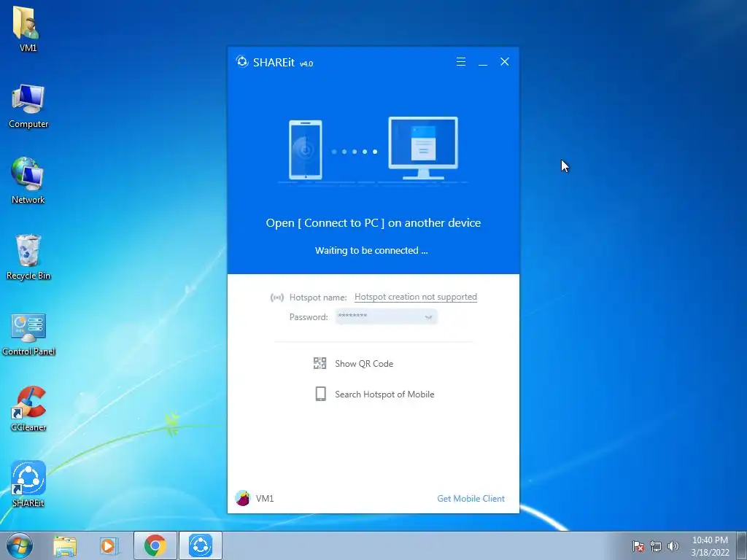Viewport: 747px width, 560px height.
Task: Click the computer monitor illustration
Action: click(x=423, y=148)
